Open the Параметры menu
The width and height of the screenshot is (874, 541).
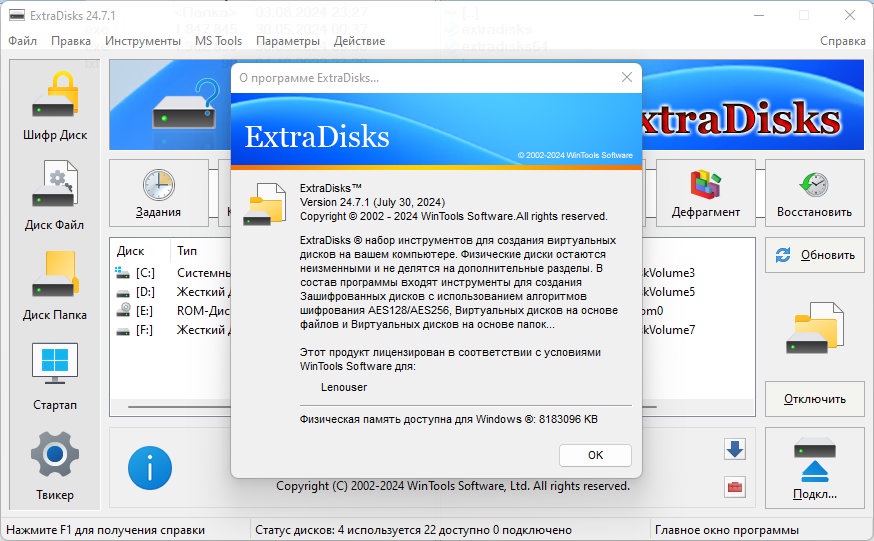point(288,41)
